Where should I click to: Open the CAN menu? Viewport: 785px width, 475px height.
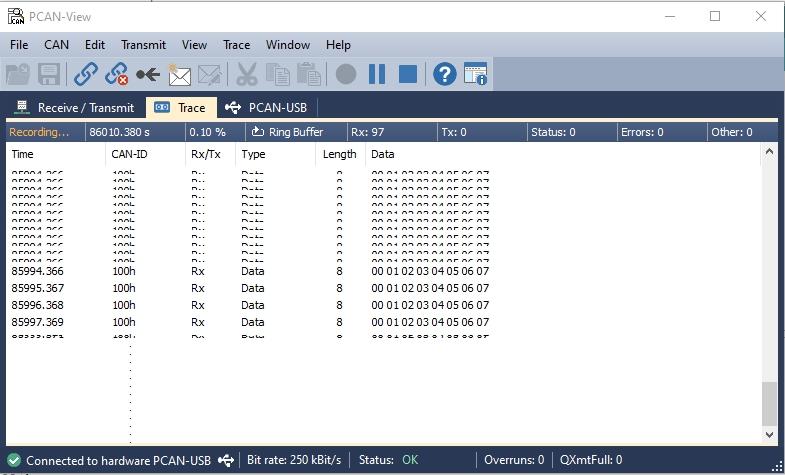pos(57,45)
